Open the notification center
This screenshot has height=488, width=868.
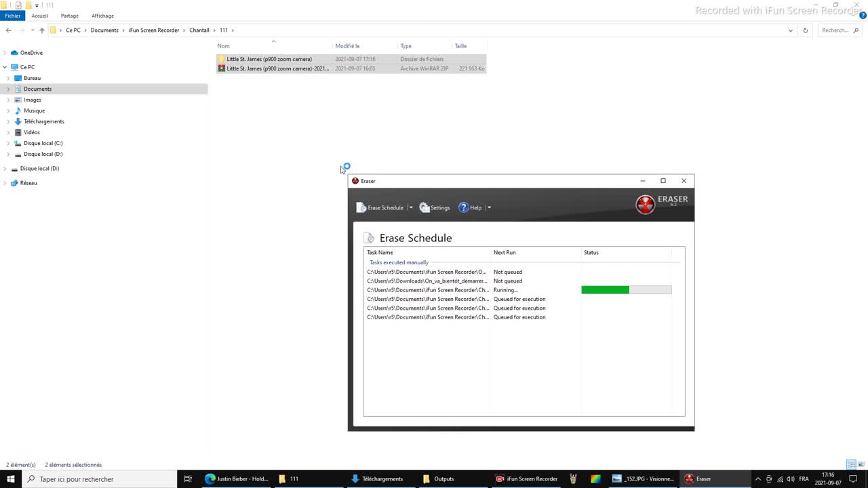coord(853,479)
